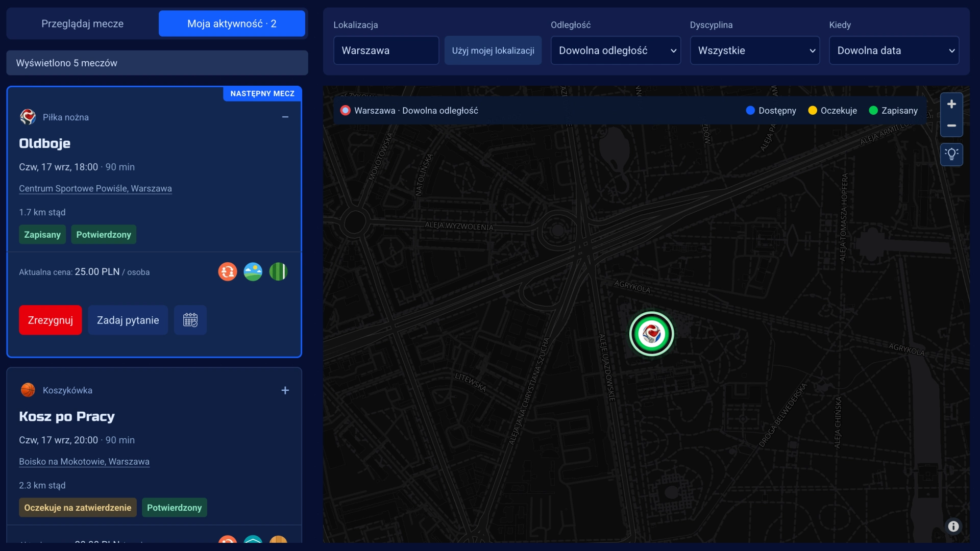This screenshot has width=980, height=551.
Task: Open the Kiedy dropdown showing Dowolna data
Action: coord(894,51)
